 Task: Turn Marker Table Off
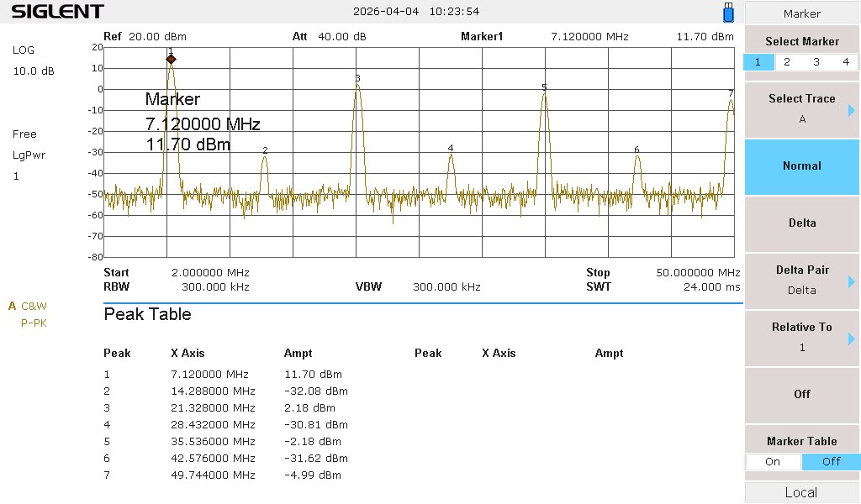click(x=831, y=462)
